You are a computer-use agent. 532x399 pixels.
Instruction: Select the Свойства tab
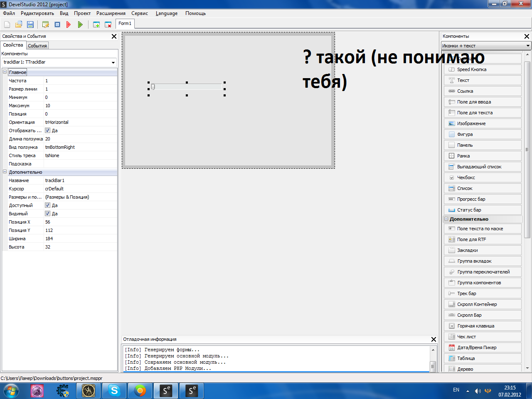click(x=13, y=45)
